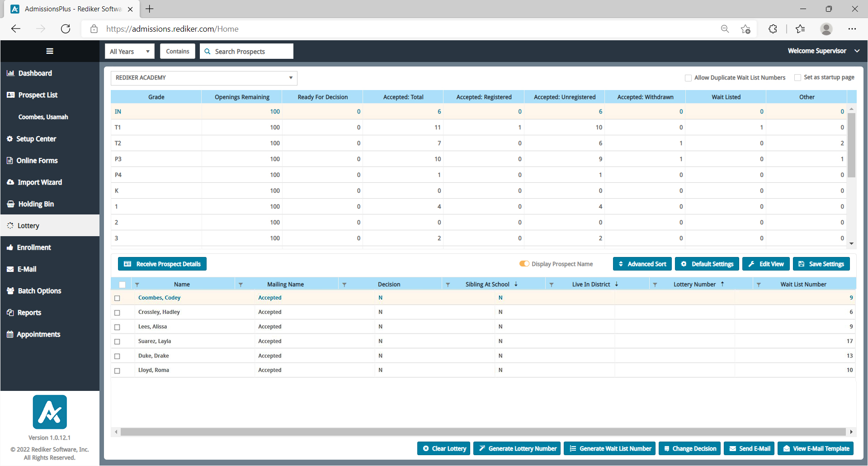Viewport: 868px width, 466px height.
Task: Click the AdmissionsPlus logo in sidebar
Action: pos(50,412)
